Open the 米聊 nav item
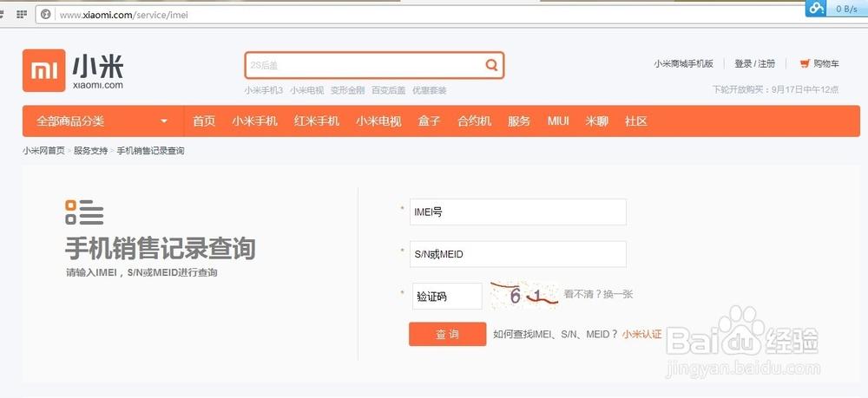 point(597,121)
